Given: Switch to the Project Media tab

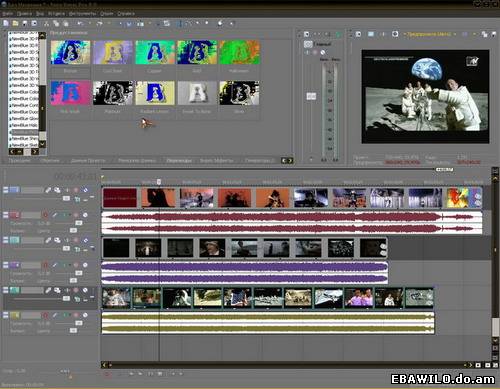Looking at the screenshot, I should click(88, 161).
